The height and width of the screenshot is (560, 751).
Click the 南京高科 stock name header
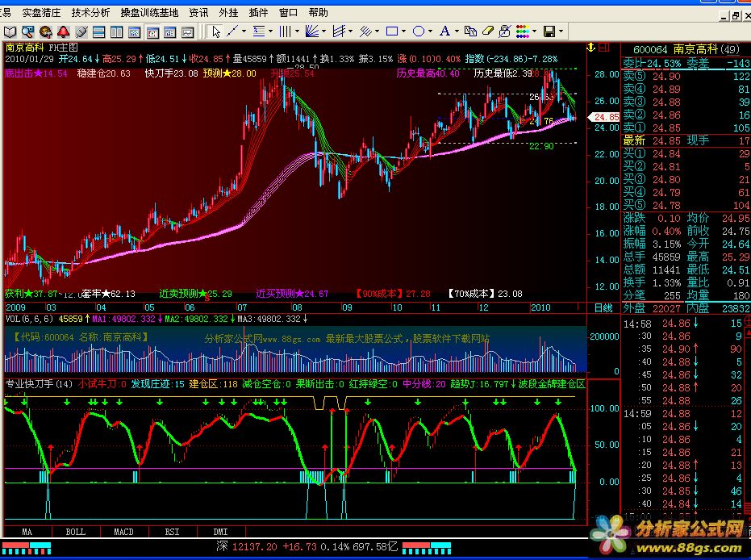click(697, 48)
